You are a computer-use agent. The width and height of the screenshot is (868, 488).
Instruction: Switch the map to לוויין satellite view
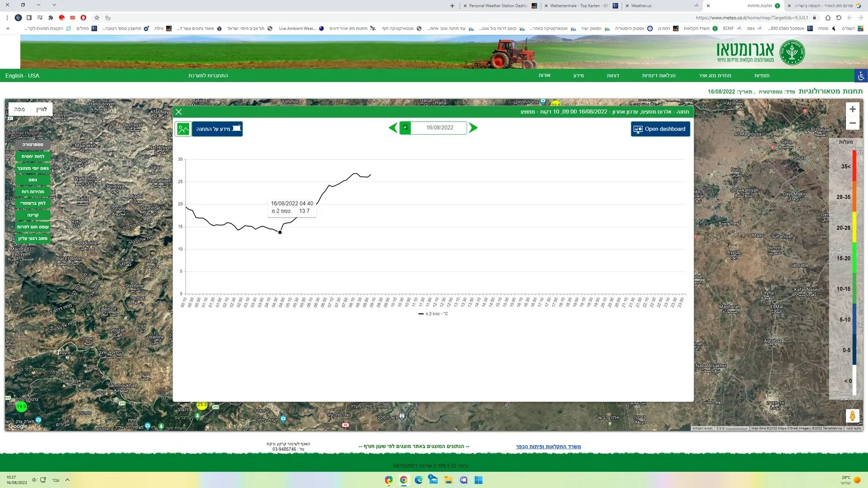(42, 109)
